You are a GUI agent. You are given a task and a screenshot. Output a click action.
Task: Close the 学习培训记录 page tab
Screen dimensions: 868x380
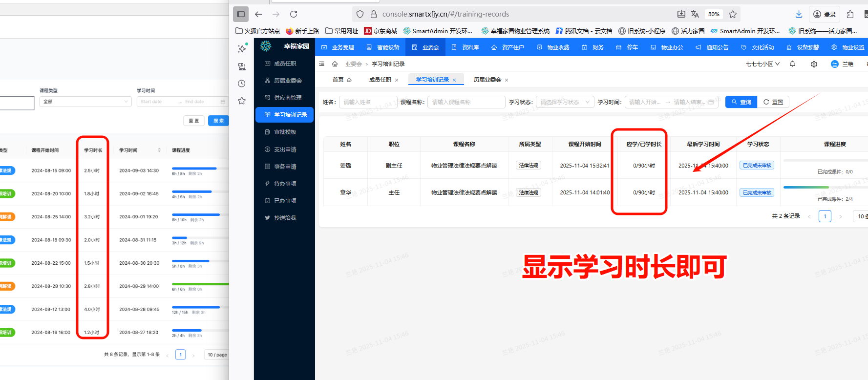[454, 80]
